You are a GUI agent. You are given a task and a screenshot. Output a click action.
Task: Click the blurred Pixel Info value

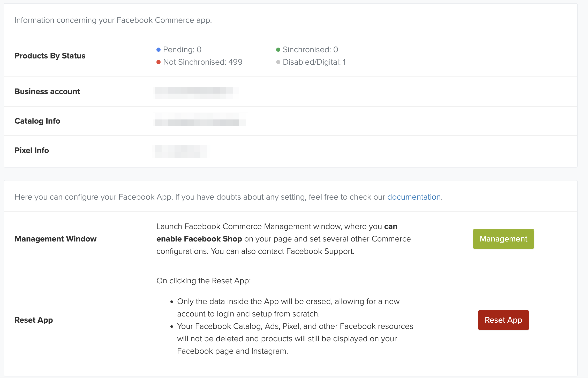(x=181, y=152)
